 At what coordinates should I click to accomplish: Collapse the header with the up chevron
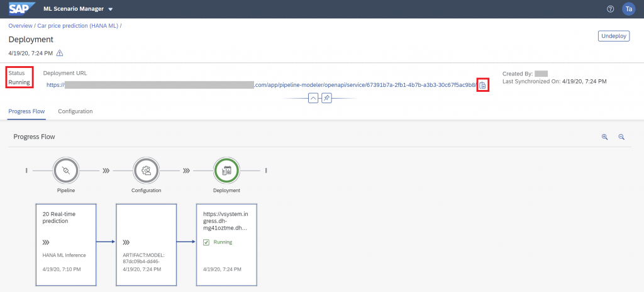click(313, 98)
